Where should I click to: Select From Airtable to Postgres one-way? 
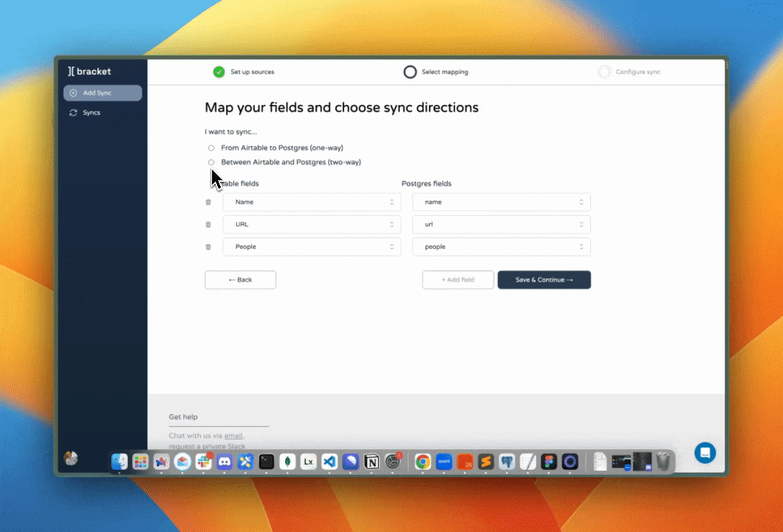[x=211, y=149]
